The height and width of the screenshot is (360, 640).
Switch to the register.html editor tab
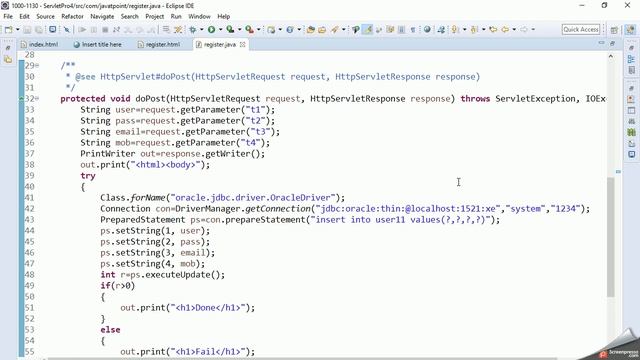pos(159,44)
